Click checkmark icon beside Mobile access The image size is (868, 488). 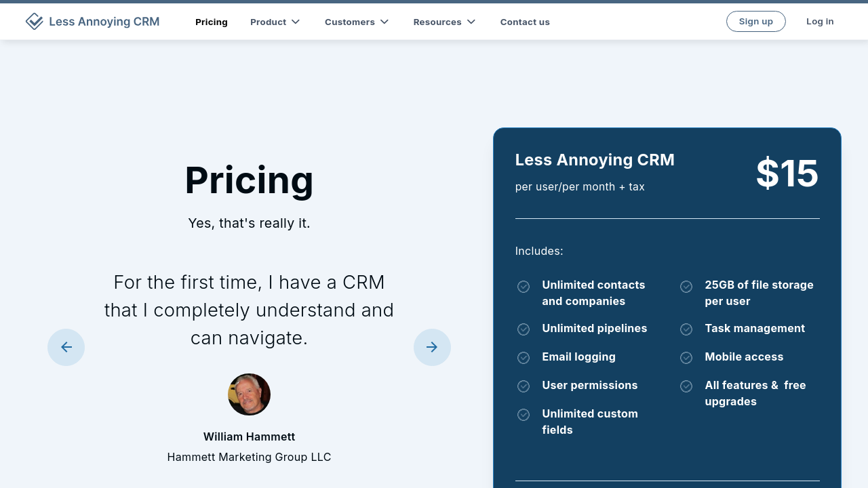click(x=686, y=358)
